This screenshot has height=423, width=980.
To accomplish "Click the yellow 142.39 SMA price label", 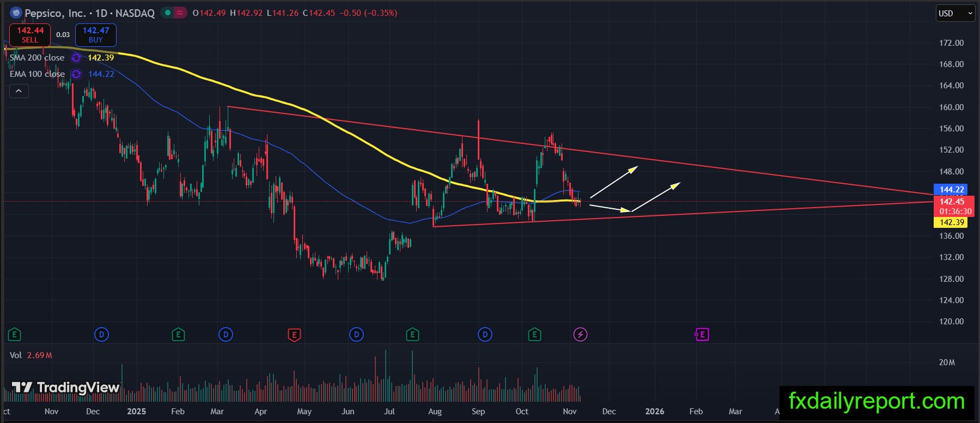I will tap(952, 222).
